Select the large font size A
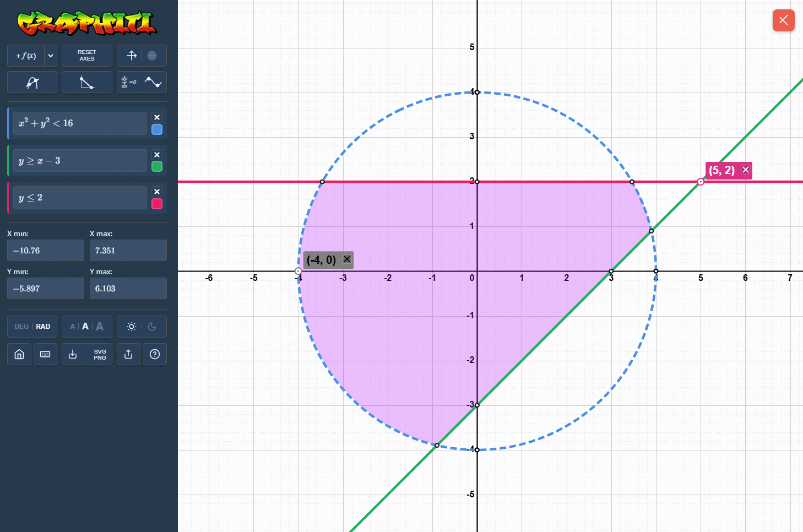Screen dimensions: 803x532 (100, 327)
